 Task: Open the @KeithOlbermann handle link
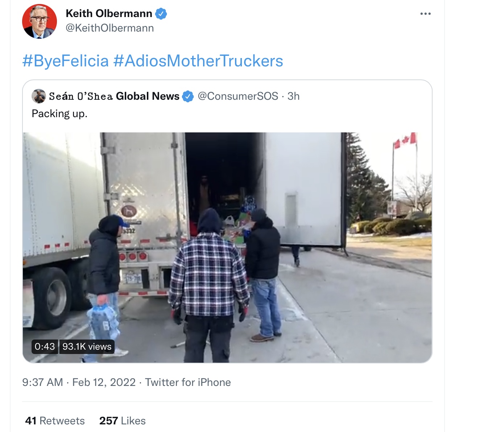pyautogui.click(x=110, y=28)
